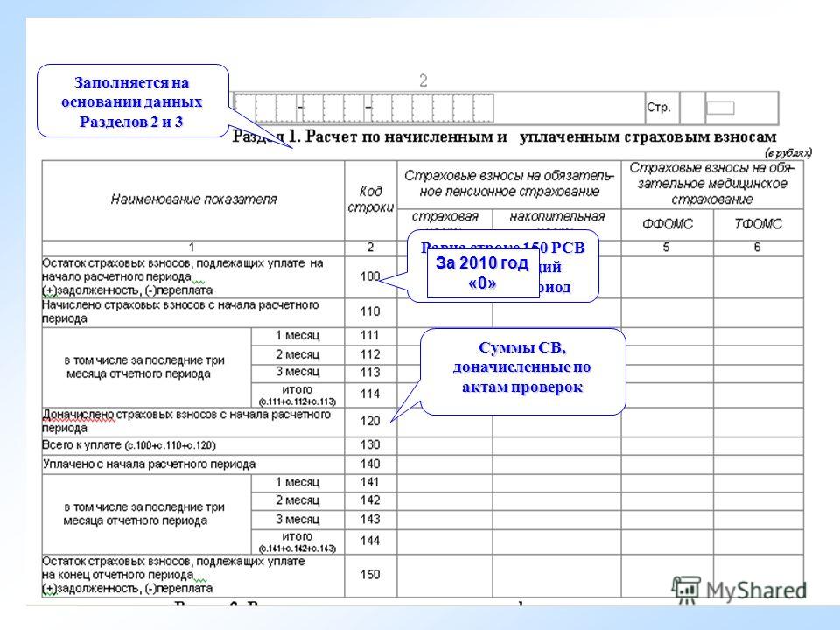Click row code '141'
The height and width of the screenshot is (630, 840).
pyautogui.click(x=370, y=481)
